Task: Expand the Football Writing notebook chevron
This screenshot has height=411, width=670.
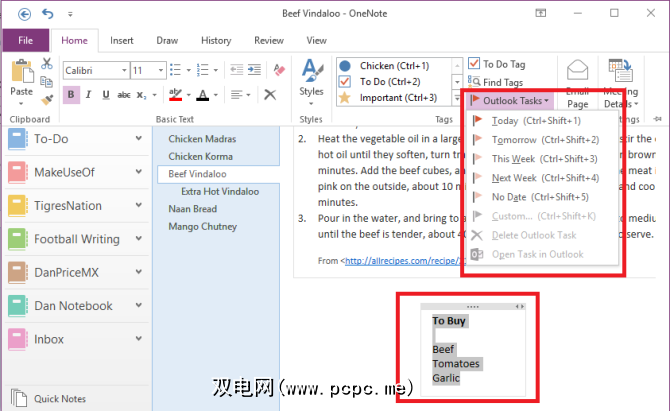Action: tap(138, 238)
